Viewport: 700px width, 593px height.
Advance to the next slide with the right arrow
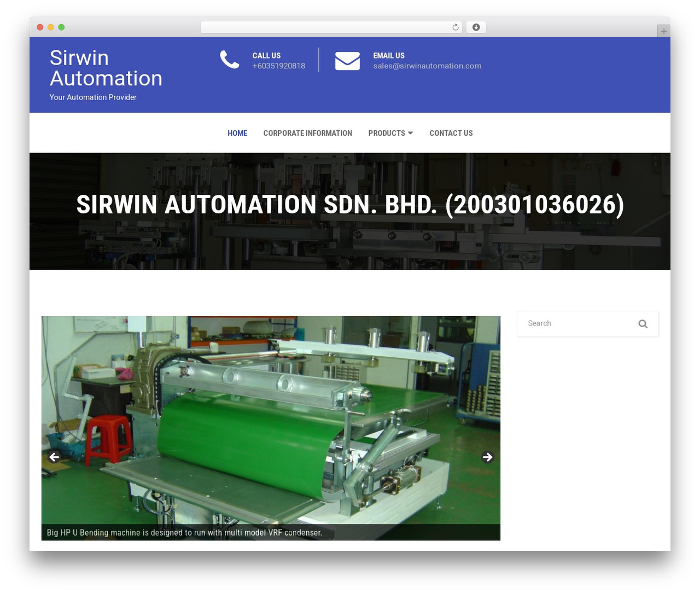[488, 457]
